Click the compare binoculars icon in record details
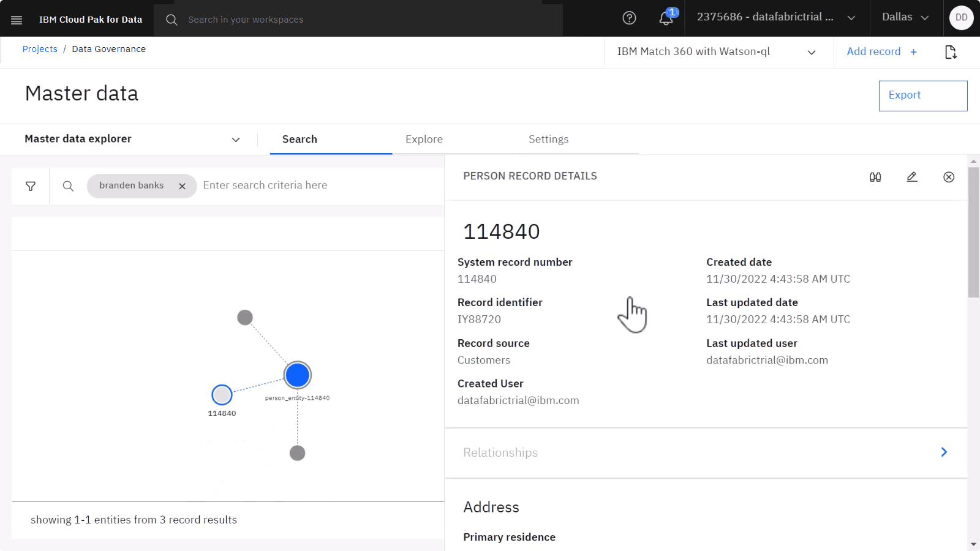Image resolution: width=980 pixels, height=551 pixels. click(x=875, y=177)
